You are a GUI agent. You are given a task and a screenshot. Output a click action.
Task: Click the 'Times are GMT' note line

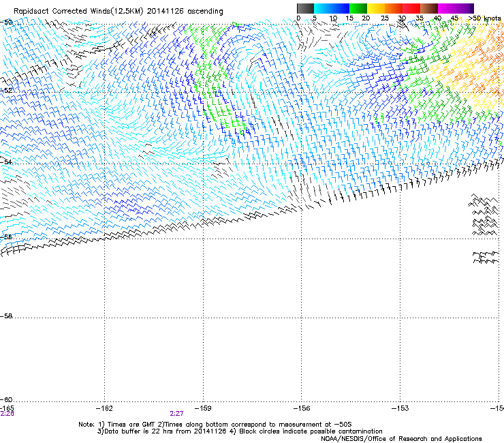coord(215,425)
